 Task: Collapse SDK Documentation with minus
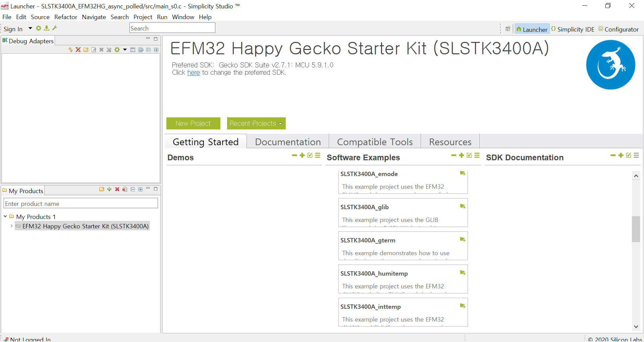[613, 155]
